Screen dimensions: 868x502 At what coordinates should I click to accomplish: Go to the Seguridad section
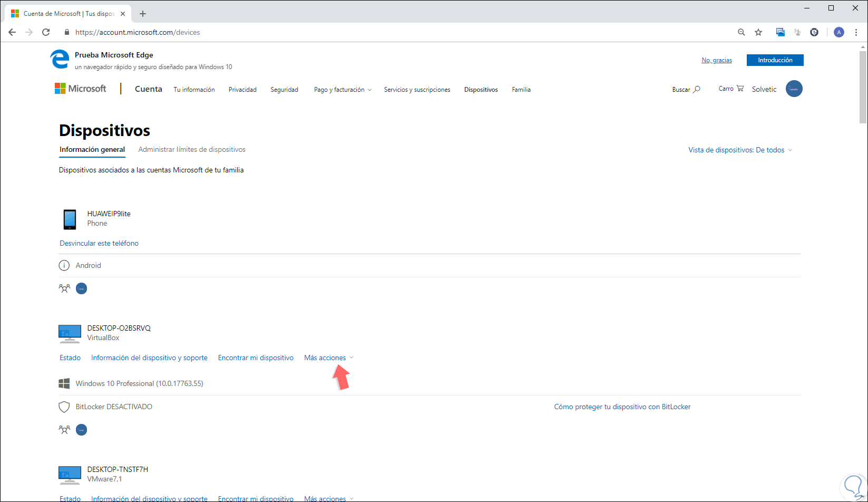tap(285, 90)
